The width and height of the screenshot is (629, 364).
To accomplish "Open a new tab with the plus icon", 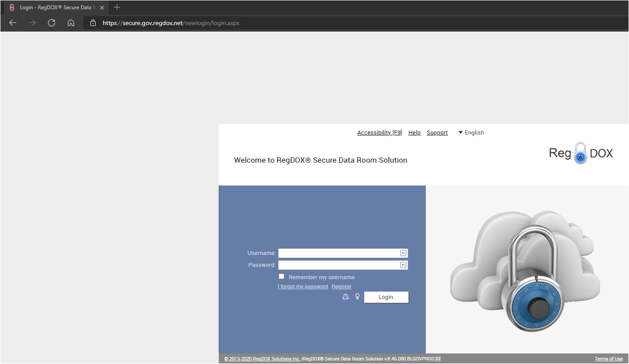I will (x=117, y=7).
